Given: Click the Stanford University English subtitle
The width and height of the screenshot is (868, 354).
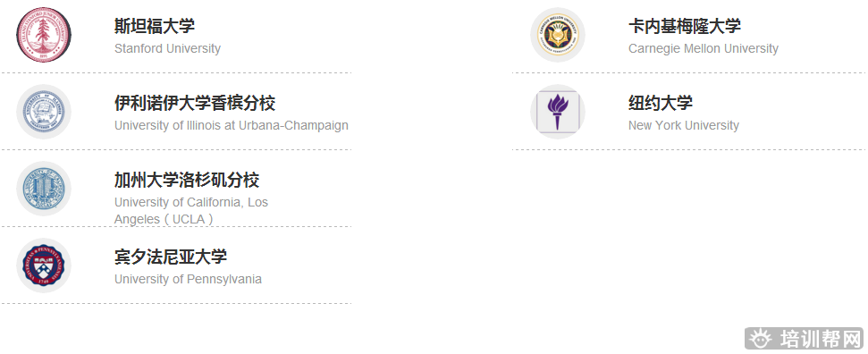Looking at the screenshot, I should pyautogui.click(x=167, y=49).
